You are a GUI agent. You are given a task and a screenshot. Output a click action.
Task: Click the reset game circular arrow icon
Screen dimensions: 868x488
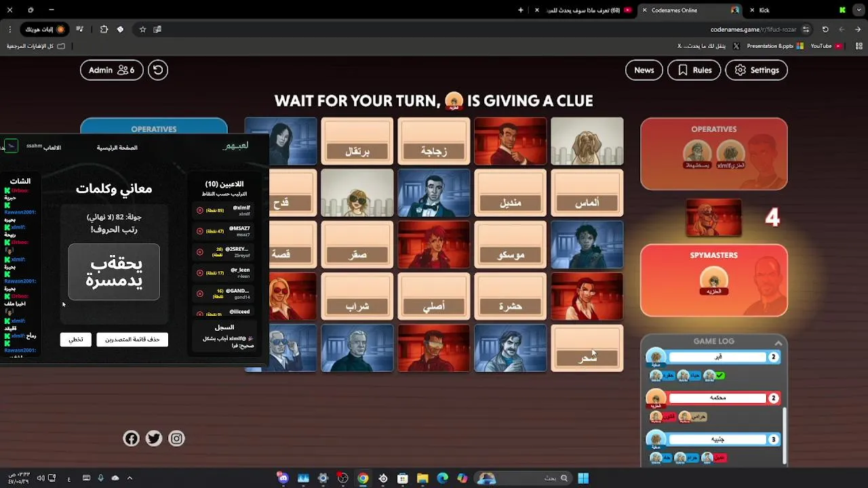(x=158, y=70)
